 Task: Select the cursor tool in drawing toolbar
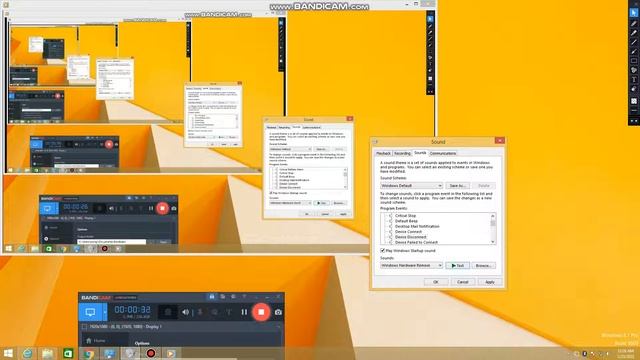[x=633, y=13]
